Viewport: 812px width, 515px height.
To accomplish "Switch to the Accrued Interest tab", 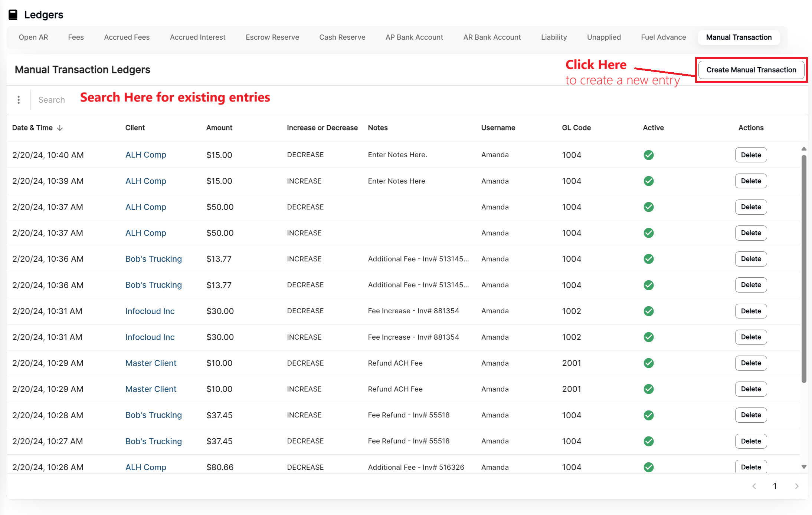I will coord(197,37).
